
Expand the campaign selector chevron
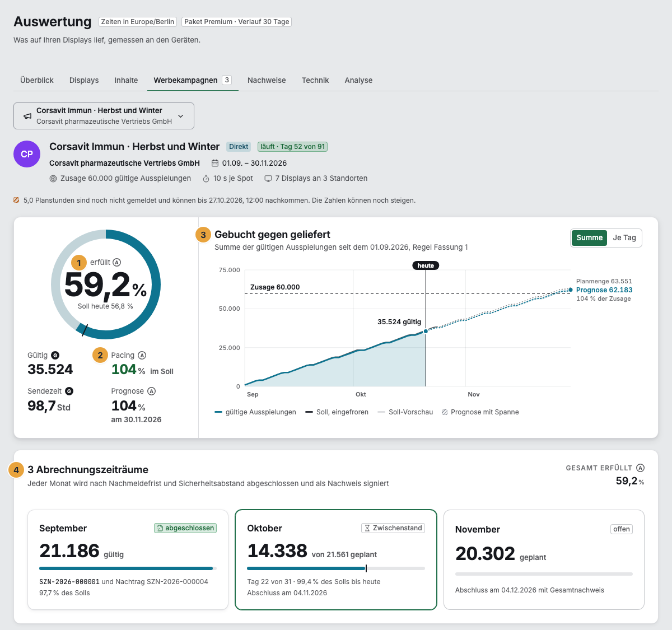[x=180, y=116]
